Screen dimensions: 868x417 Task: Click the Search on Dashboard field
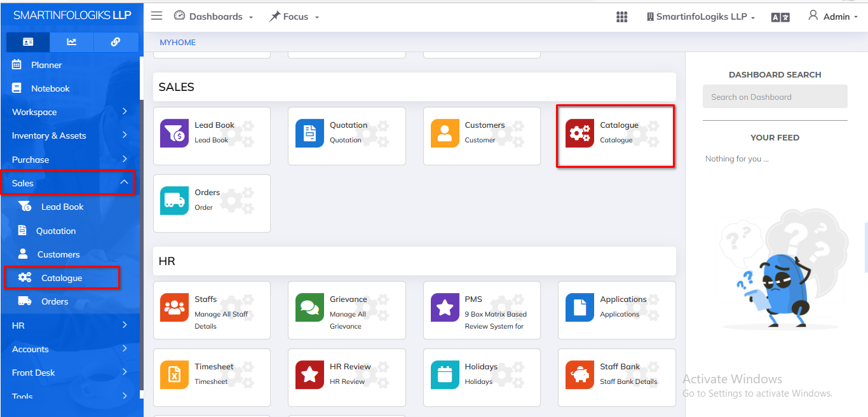coord(775,97)
